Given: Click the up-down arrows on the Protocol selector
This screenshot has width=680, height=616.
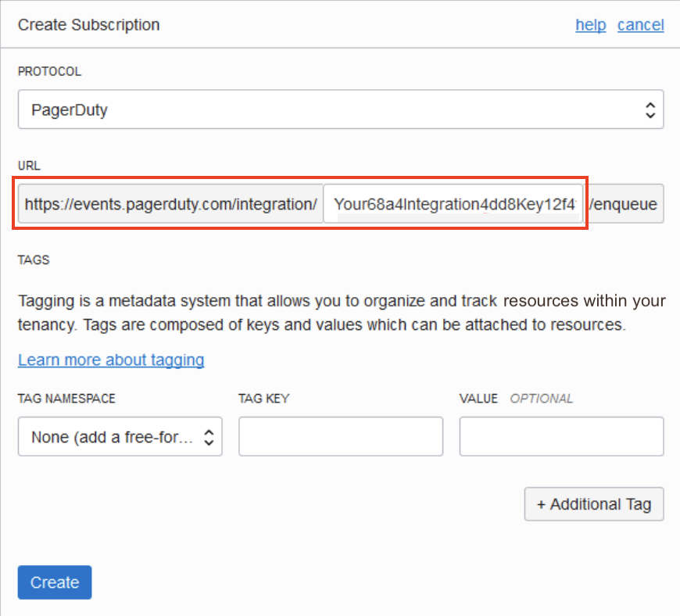Looking at the screenshot, I should pyautogui.click(x=649, y=109).
